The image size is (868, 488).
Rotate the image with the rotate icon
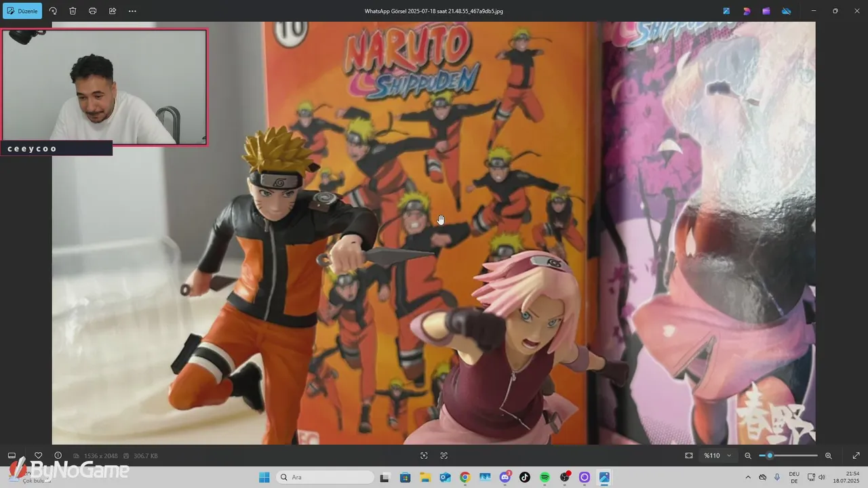pyautogui.click(x=53, y=11)
